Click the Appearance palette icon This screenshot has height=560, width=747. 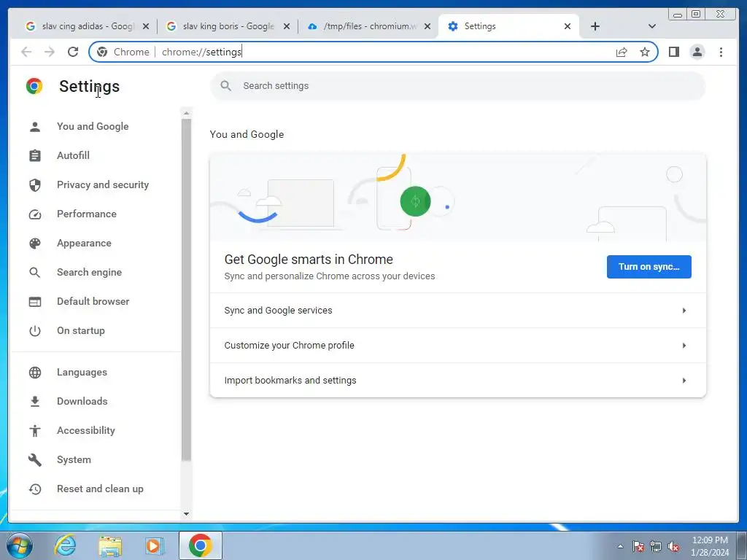(x=35, y=244)
